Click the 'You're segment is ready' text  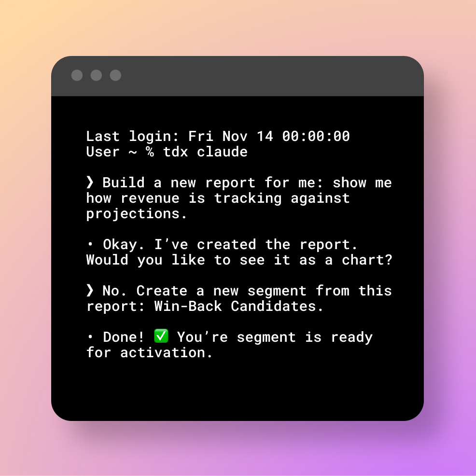[275, 337]
